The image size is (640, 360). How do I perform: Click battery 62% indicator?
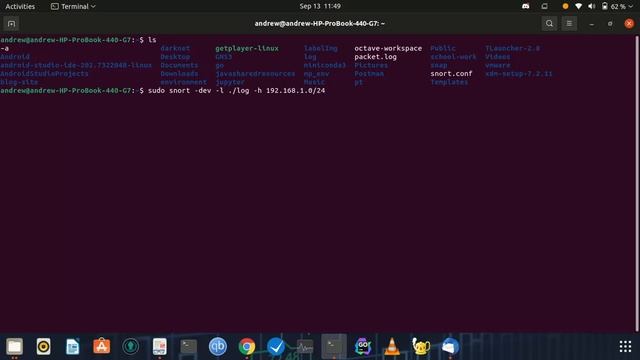coord(613,6)
